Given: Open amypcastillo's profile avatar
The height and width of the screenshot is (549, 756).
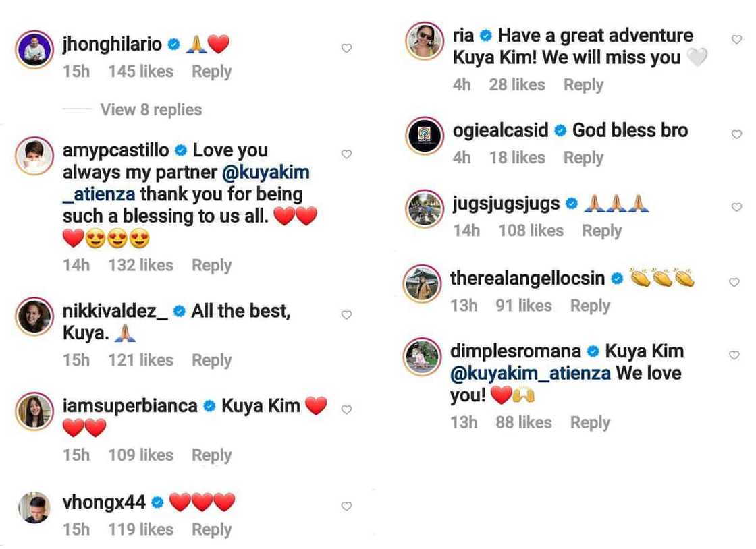Looking at the screenshot, I should (x=34, y=156).
